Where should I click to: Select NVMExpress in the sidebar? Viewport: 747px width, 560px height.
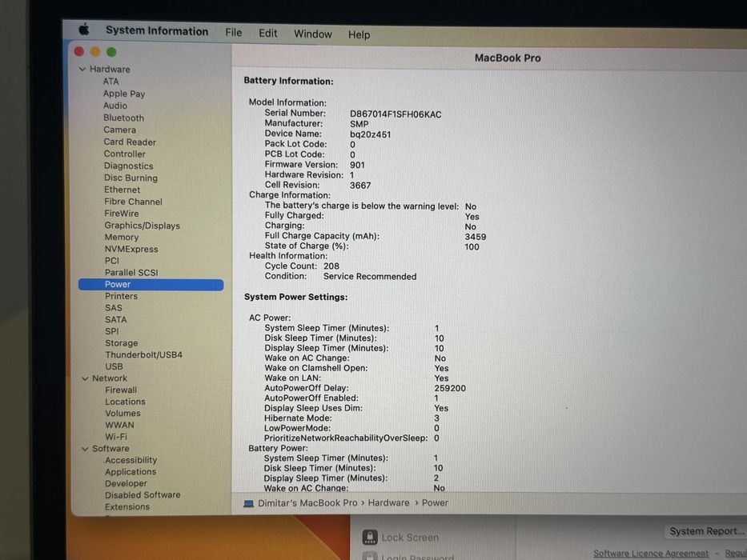tap(131, 249)
